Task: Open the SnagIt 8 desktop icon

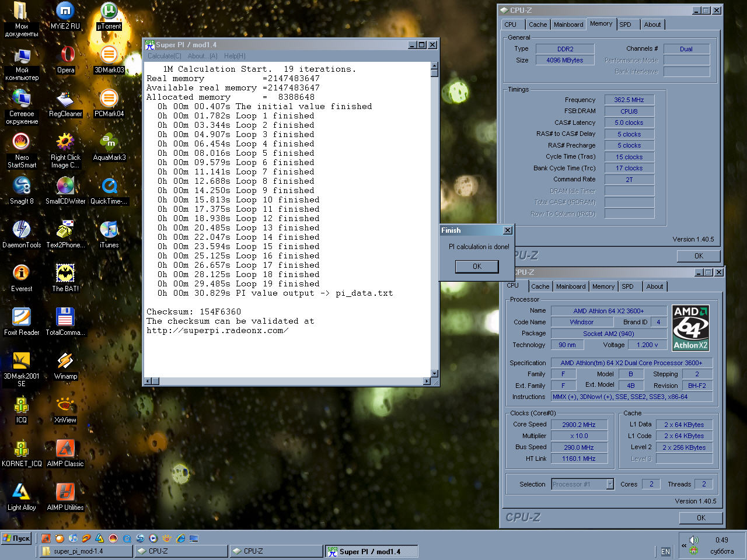Action: click(x=22, y=191)
